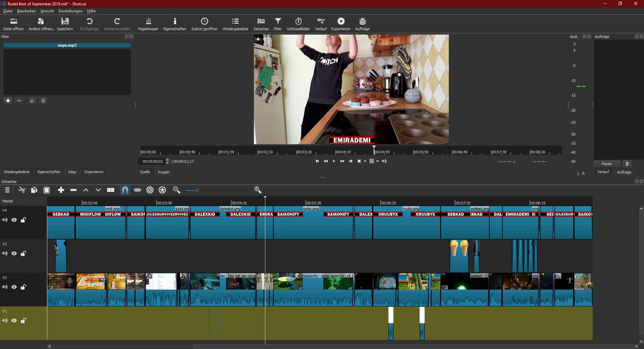Screen dimensions: 644x349
Task: Switch to Exportieren tab below filters
Action: coord(93,172)
